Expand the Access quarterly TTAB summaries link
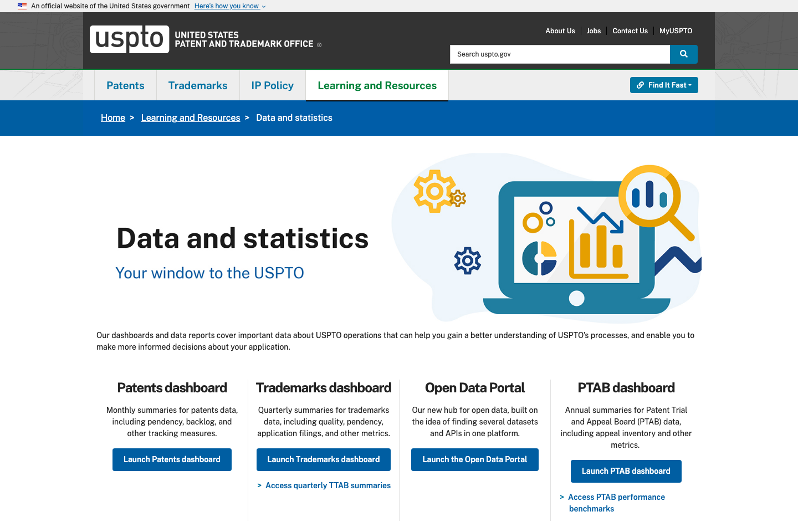Viewport: 798px width, 532px height. coord(328,485)
